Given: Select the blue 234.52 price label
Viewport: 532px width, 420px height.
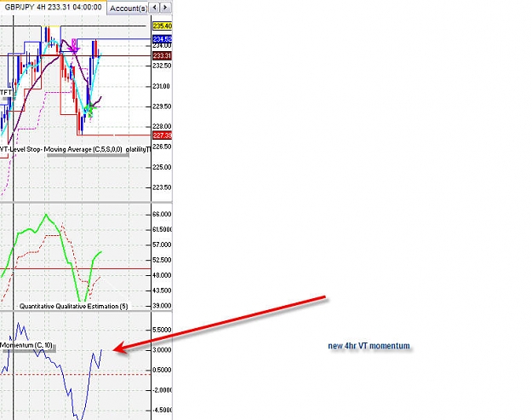Looking at the screenshot, I should pos(163,39).
